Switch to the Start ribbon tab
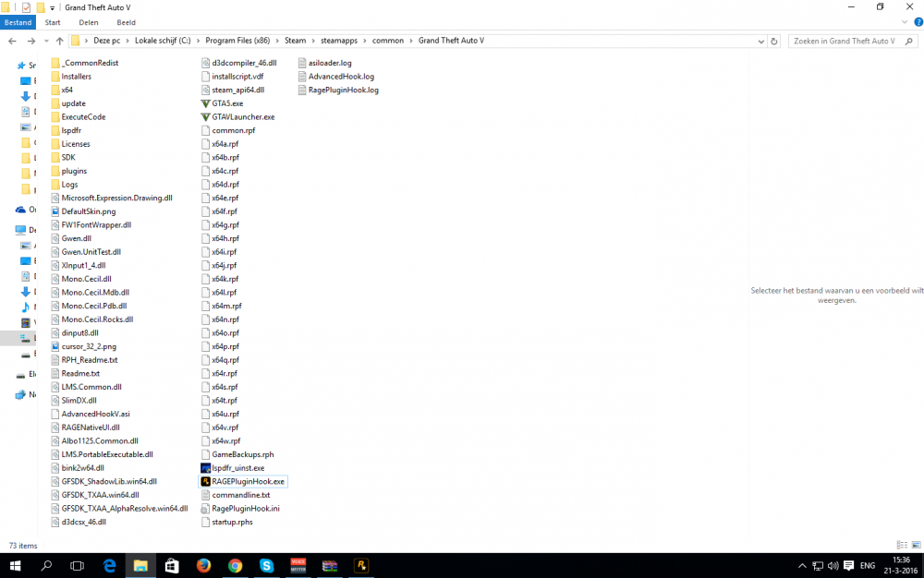Screen dimensions: 924x578 [x=53, y=22]
